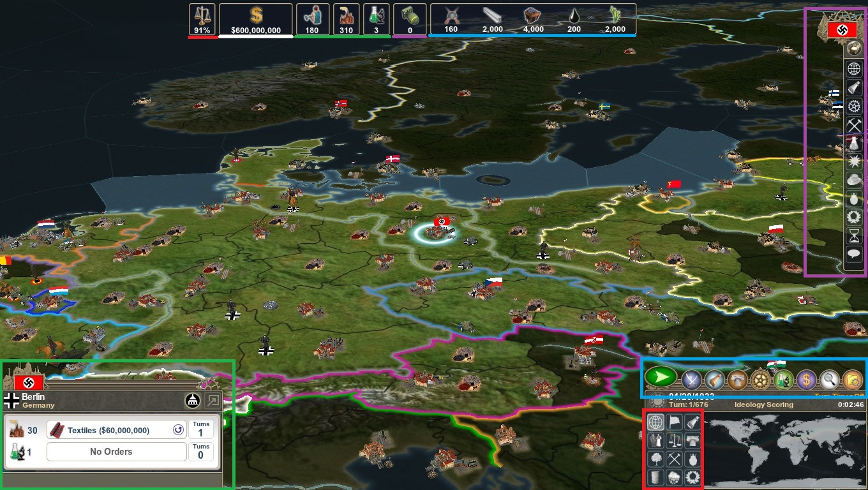Open the Textiles production order
Screen dimensions: 868x490
pyautogui.click(x=117, y=430)
